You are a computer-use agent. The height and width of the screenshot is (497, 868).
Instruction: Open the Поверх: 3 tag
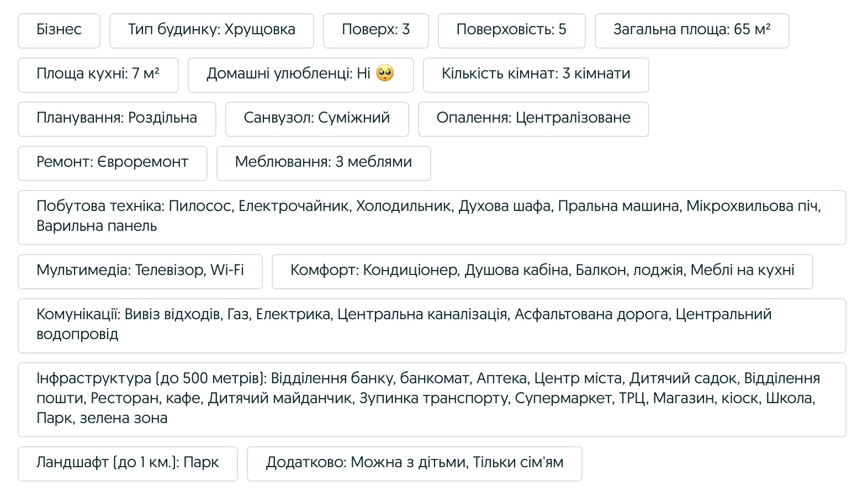[x=376, y=31]
